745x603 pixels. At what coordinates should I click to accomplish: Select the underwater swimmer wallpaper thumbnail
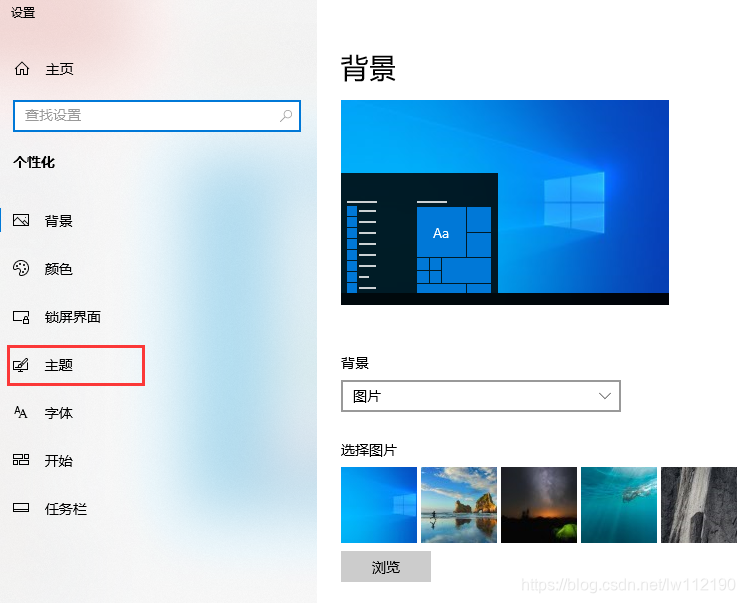click(619, 505)
